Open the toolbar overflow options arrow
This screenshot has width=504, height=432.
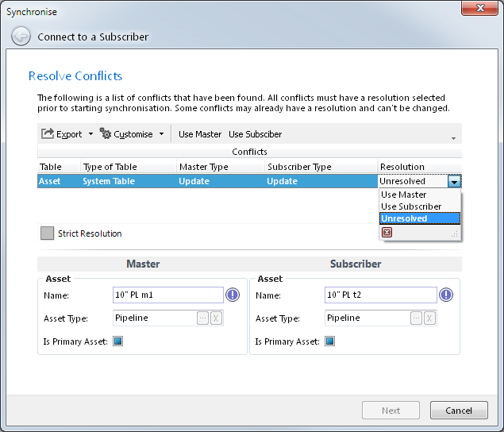click(454, 138)
